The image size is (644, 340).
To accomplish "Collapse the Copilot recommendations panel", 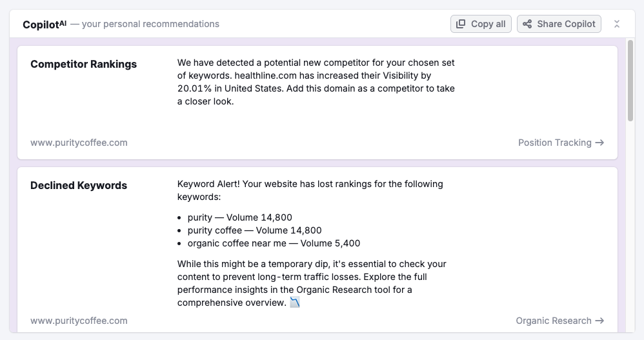I will 617,24.
